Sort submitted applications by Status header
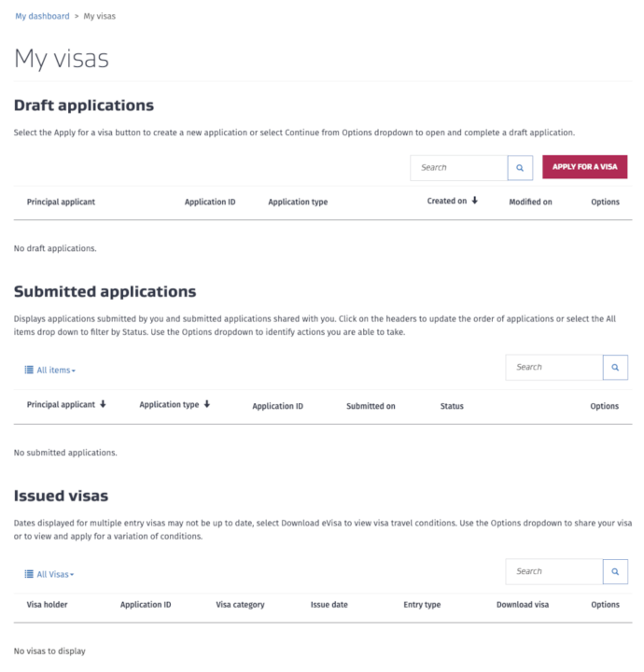 pyautogui.click(x=452, y=406)
